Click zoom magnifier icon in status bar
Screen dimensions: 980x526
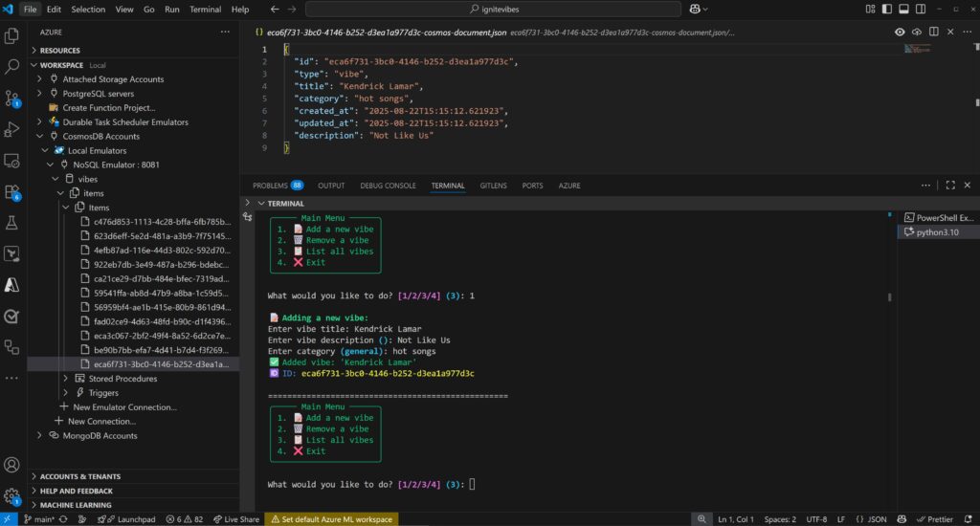click(x=702, y=519)
